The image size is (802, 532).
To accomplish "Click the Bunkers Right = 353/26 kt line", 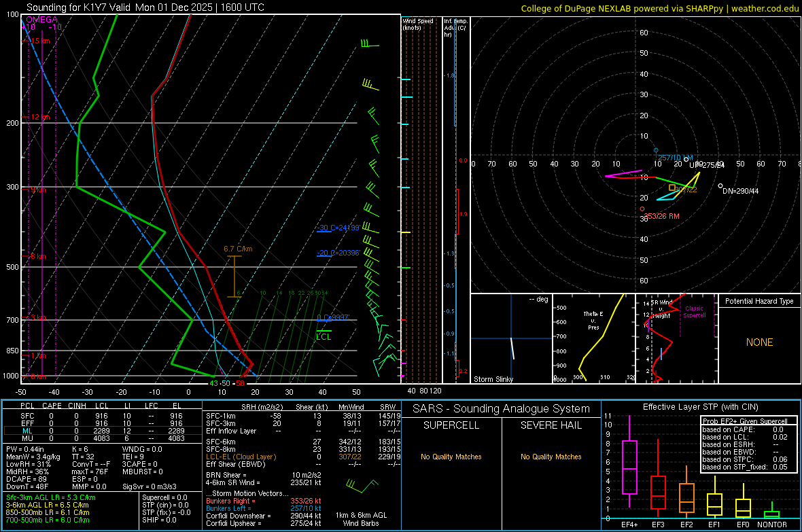I will tap(264, 501).
